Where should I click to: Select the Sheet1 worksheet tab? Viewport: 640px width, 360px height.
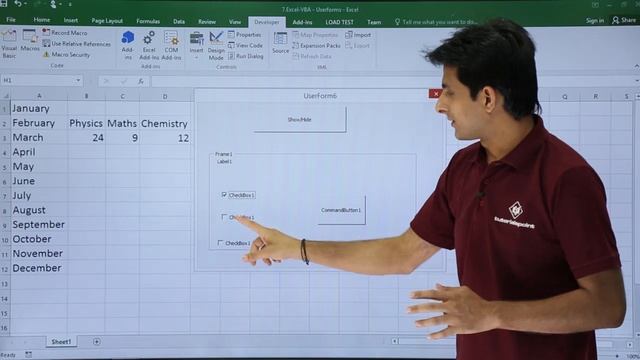[x=61, y=342]
